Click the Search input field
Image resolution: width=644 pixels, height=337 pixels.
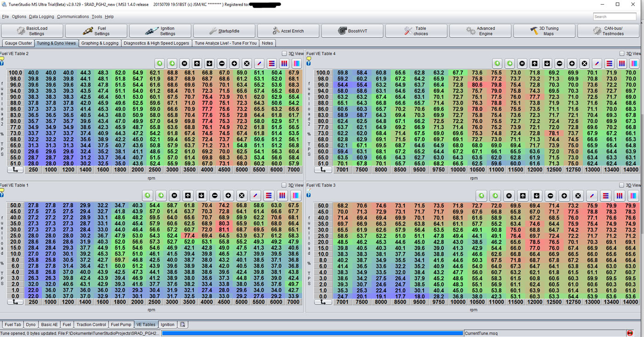(615, 17)
